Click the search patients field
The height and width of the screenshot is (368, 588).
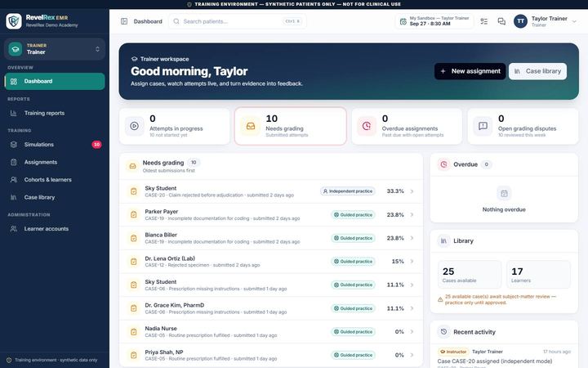pos(238,21)
